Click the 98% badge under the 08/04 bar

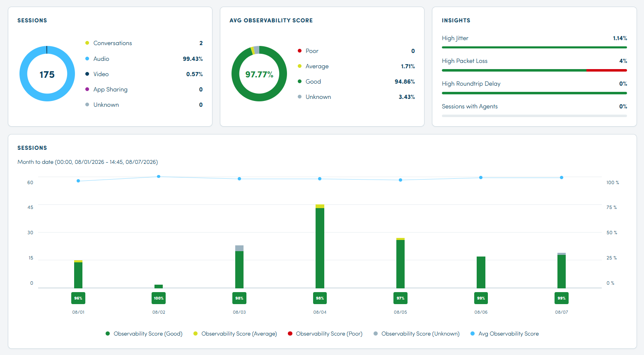[320, 298]
